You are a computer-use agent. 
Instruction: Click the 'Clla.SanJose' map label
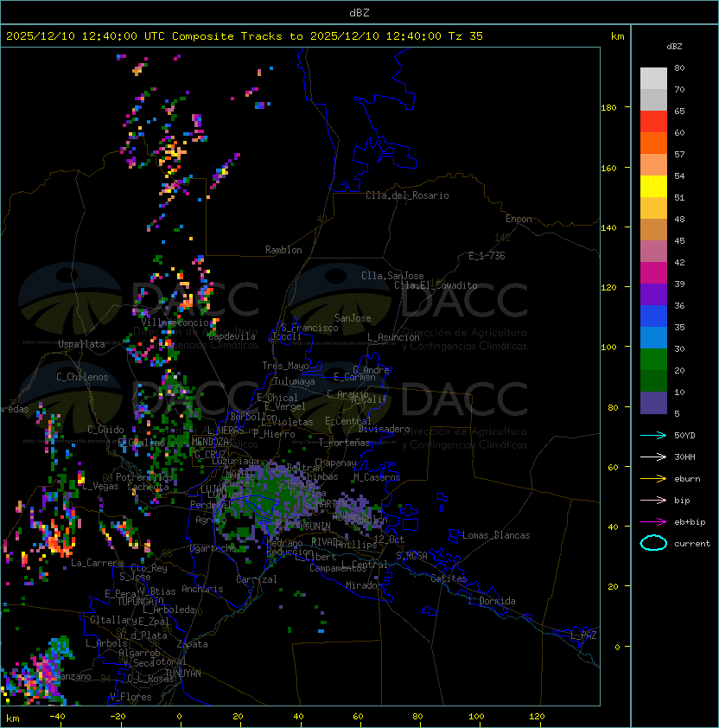point(392,276)
